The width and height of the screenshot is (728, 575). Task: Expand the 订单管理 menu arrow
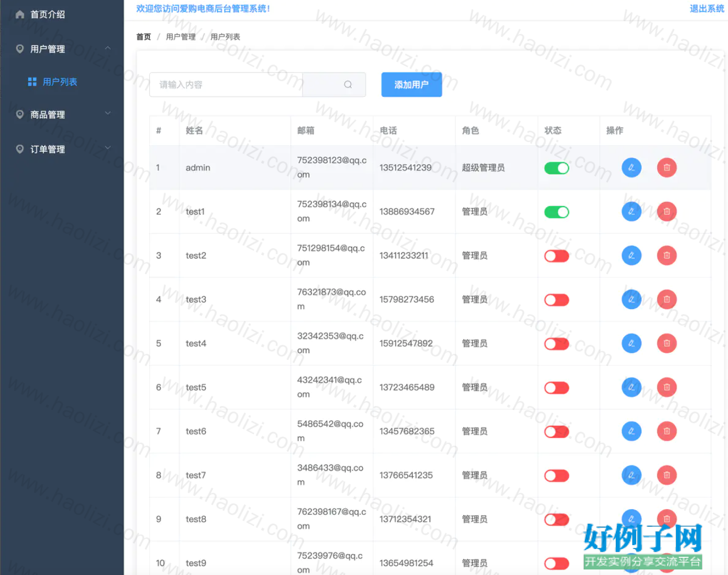(108, 148)
